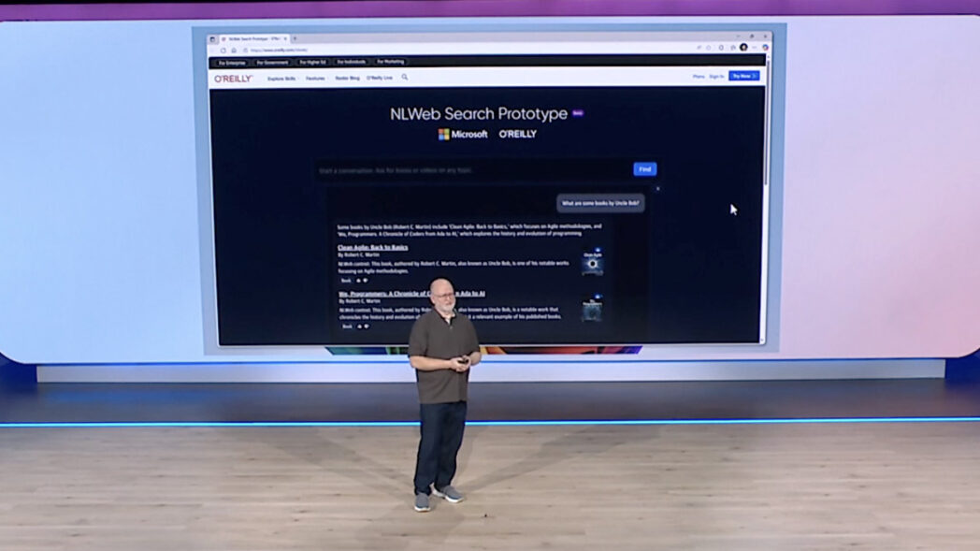Click the Try Now button
This screenshot has width=980, height=551.
[743, 76]
